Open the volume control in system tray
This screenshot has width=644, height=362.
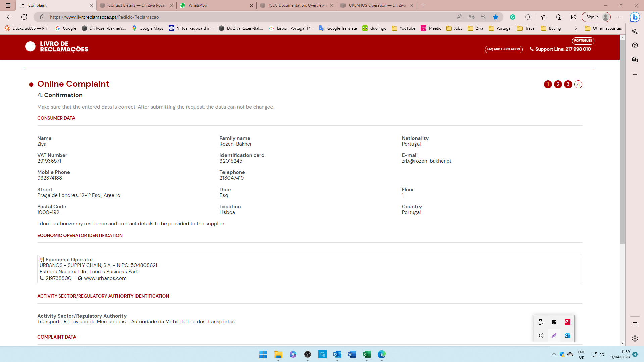point(602,354)
